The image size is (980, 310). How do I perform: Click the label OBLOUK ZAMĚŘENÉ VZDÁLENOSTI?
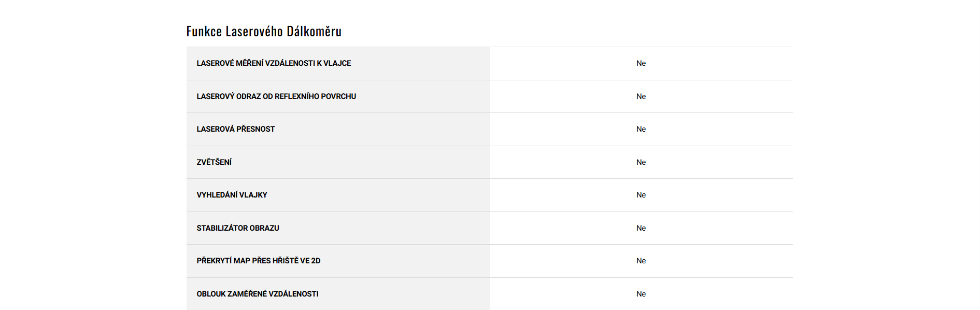[x=258, y=294]
